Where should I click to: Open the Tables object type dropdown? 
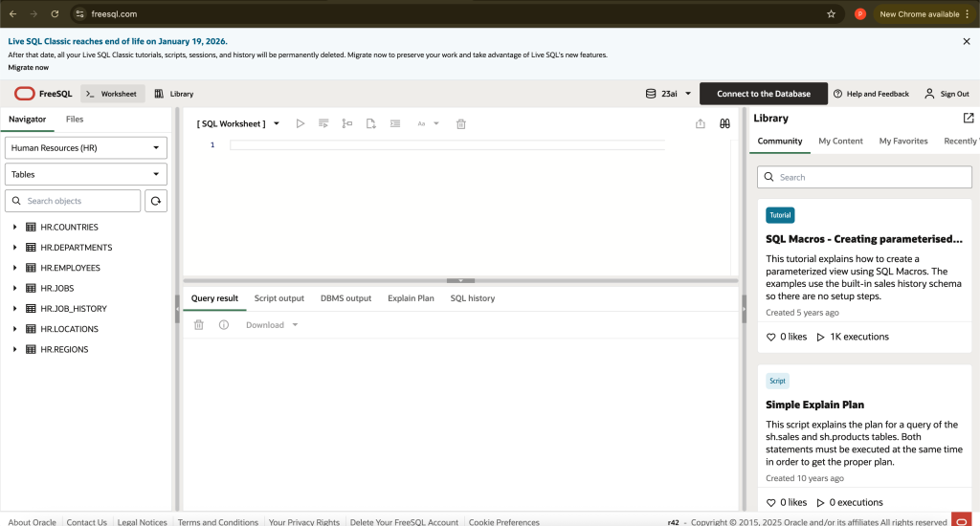click(x=85, y=174)
